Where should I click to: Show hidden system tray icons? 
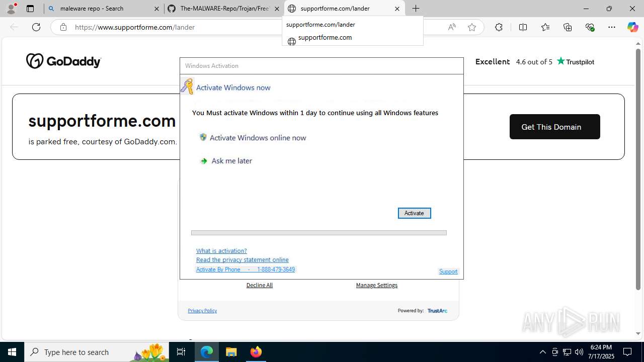tap(542, 352)
